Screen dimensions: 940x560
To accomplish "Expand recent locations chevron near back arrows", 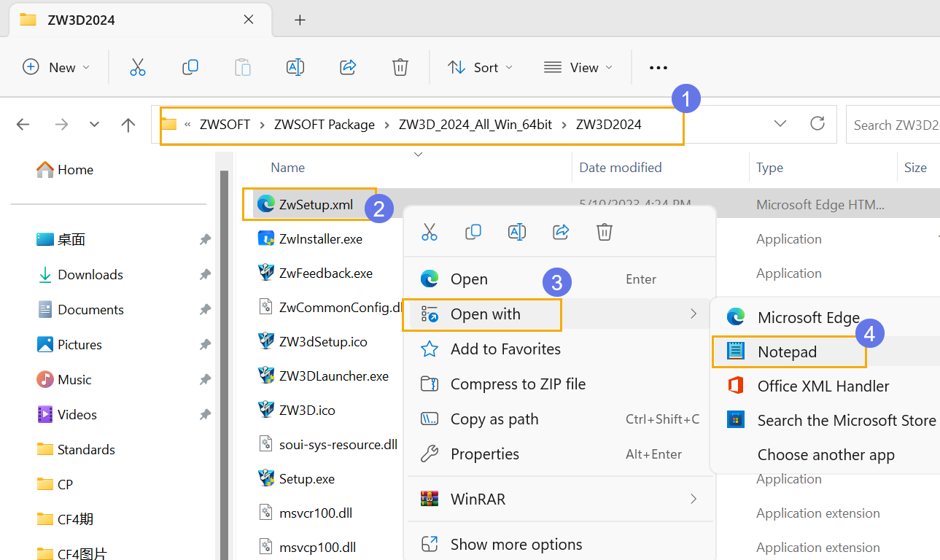I will [94, 125].
